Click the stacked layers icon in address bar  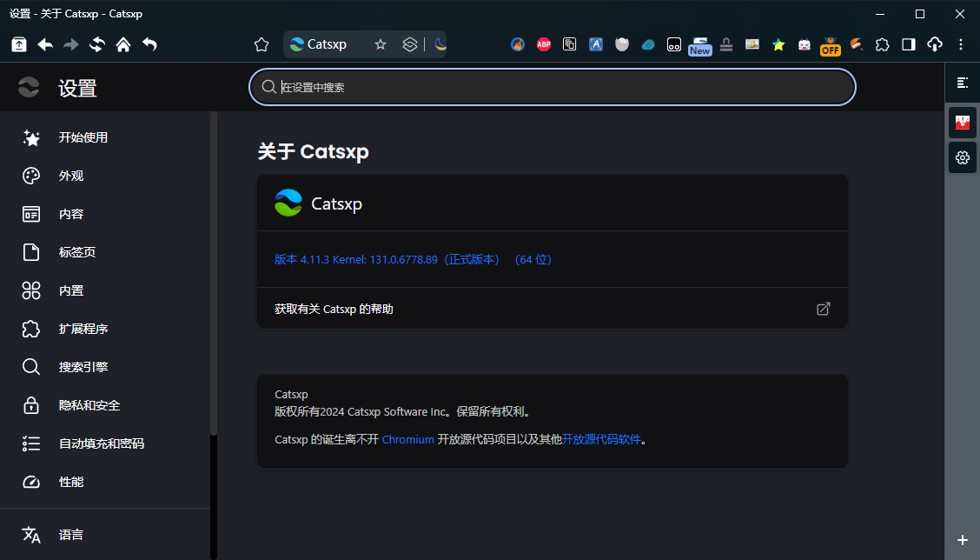[x=409, y=44]
